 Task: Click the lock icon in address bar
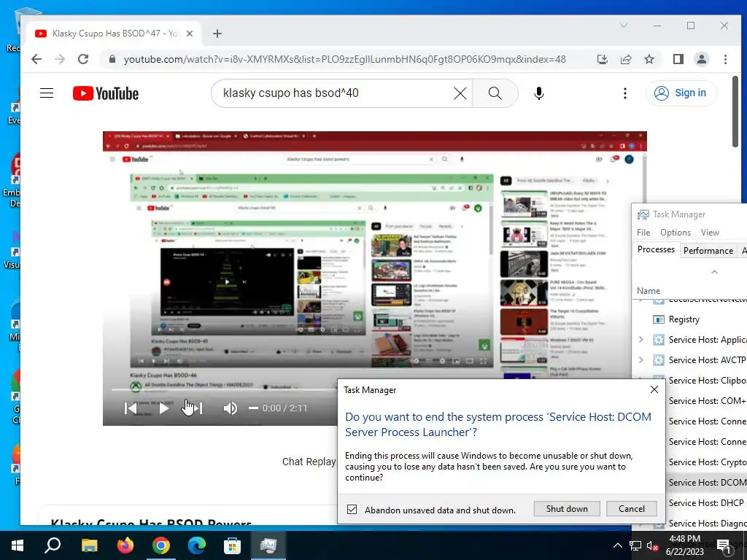(112, 59)
